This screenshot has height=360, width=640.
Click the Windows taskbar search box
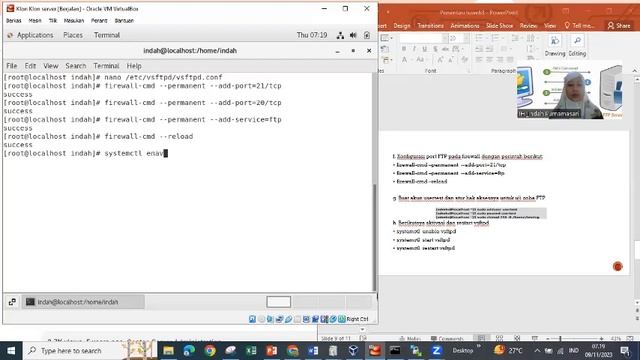(x=90, y=351)
